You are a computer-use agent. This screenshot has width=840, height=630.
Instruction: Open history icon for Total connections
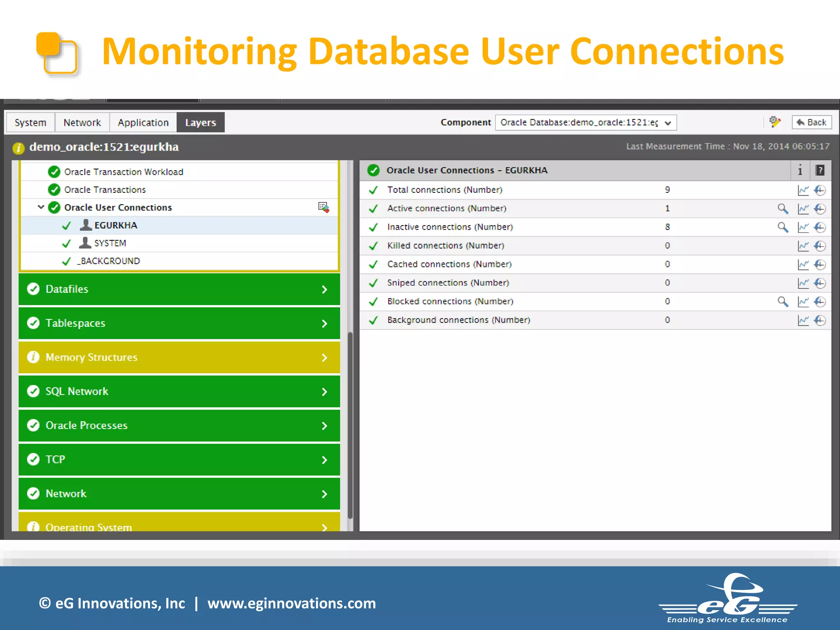819,190
